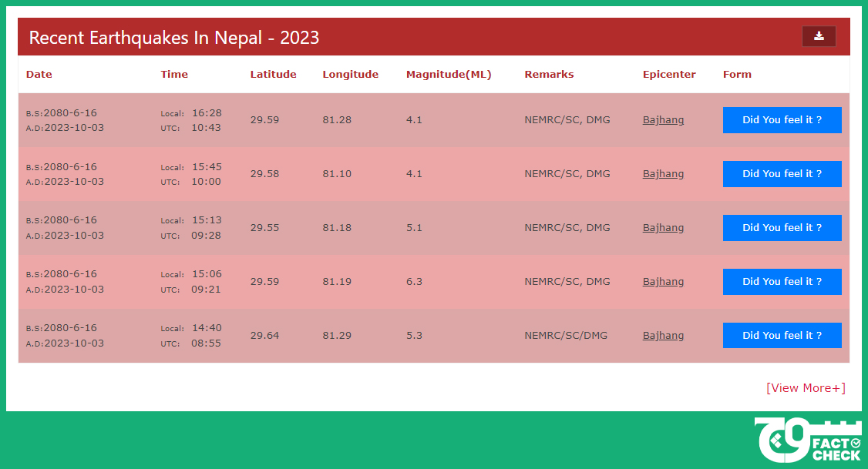Click UTC time 09:28
This screenshot has width=868, height=469.
click(x=206, y=236)
